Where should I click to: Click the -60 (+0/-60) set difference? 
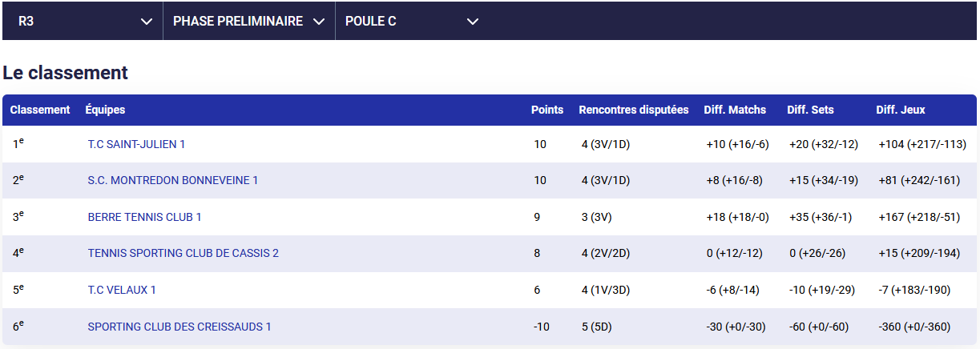[819, 327]
